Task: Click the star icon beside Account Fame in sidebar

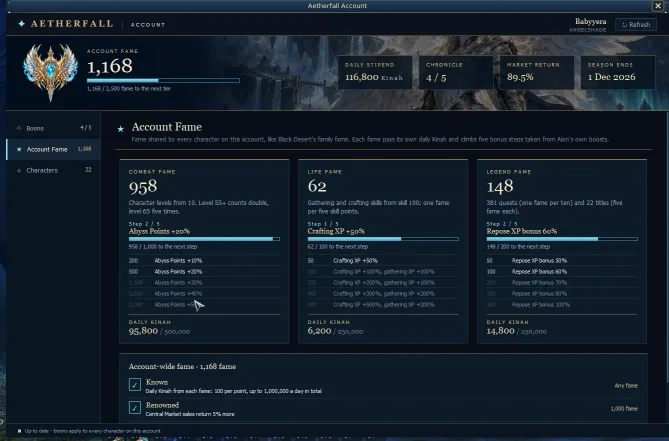Action: 19,149
